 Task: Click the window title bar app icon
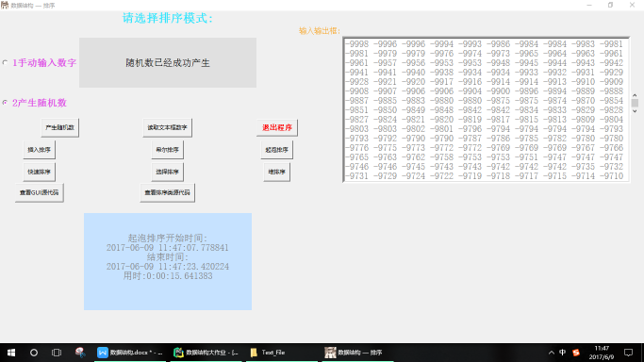click(5, 5)
